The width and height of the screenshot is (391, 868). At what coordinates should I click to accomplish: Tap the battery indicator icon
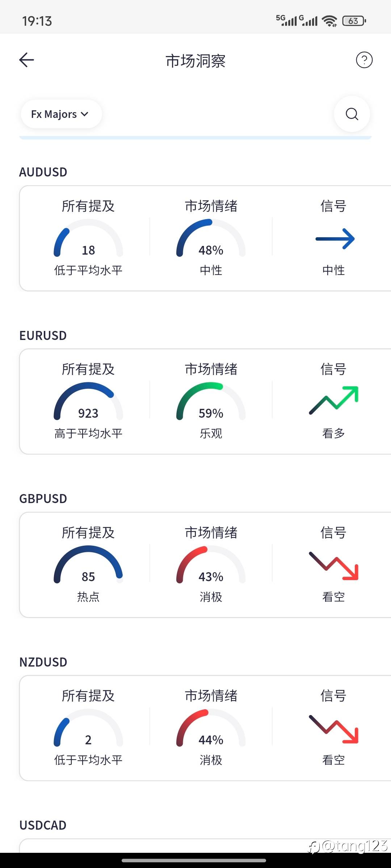point(354,21)
